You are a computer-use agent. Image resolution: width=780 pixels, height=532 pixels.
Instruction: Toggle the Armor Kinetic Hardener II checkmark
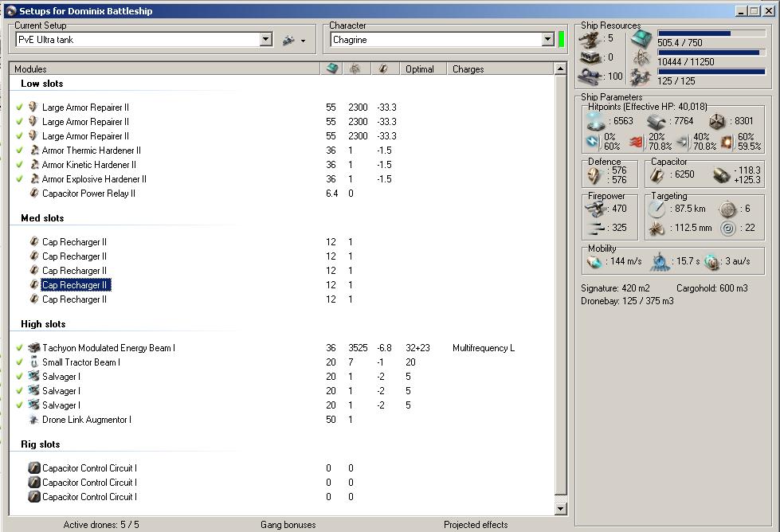click(x=19, y=165)
